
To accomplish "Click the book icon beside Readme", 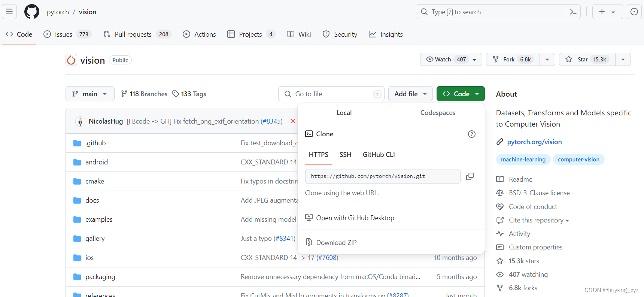I will [x=500, y=179].
